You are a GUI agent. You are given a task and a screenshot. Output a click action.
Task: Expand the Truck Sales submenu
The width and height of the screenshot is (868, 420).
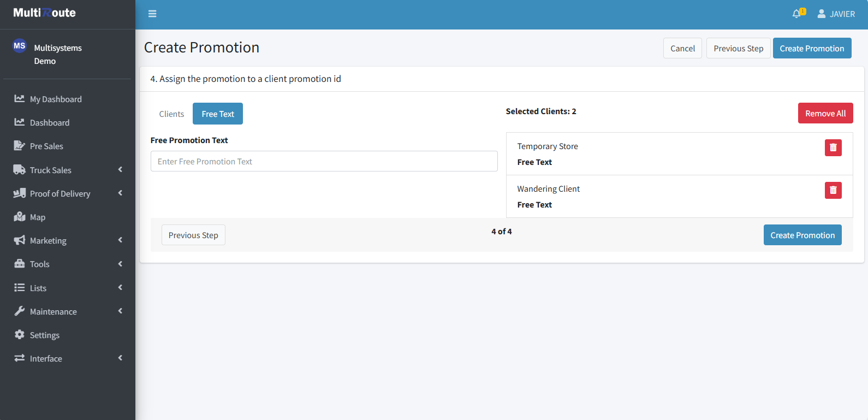click(x=120, y=170)
